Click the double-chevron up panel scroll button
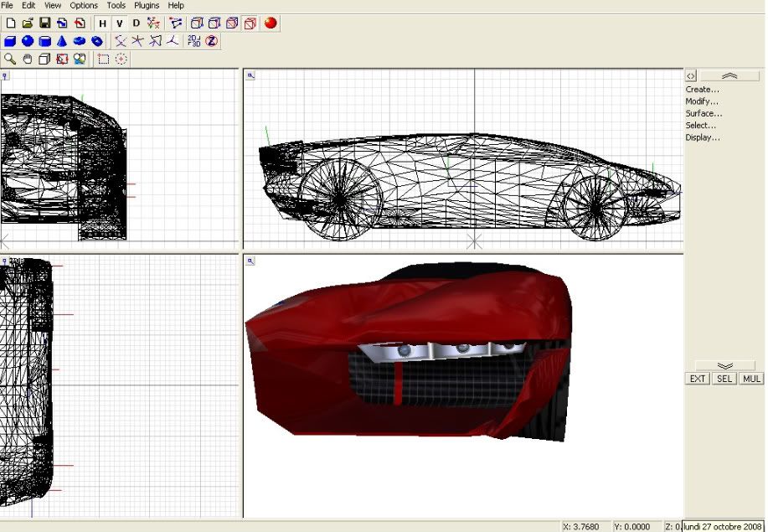 729,75
